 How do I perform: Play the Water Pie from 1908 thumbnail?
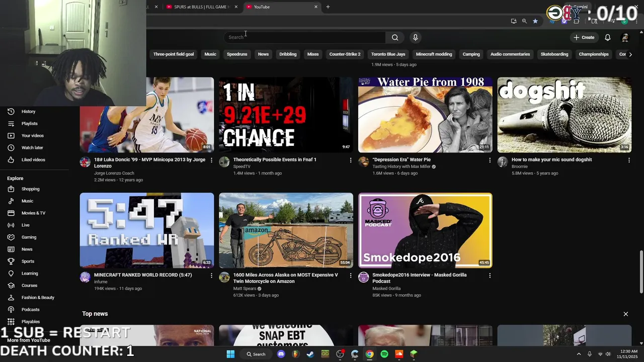425,115
